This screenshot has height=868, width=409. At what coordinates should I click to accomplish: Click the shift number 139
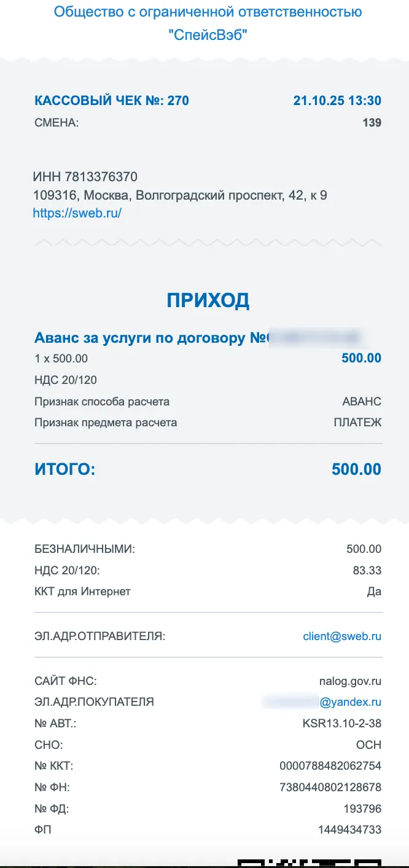pos(372,123)
